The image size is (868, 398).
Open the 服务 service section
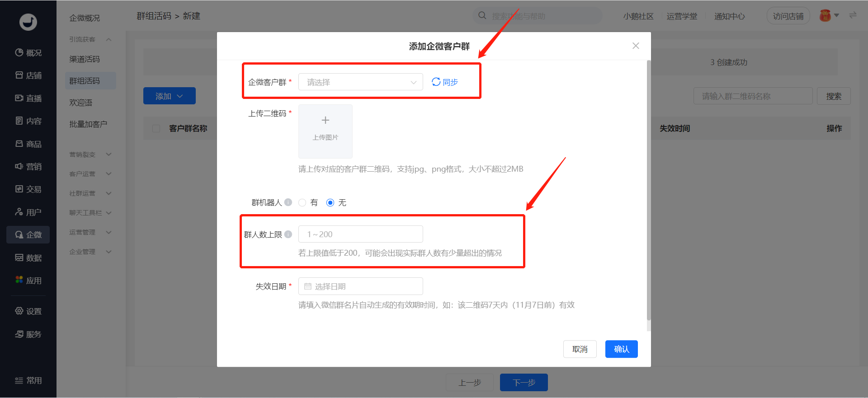28,334
